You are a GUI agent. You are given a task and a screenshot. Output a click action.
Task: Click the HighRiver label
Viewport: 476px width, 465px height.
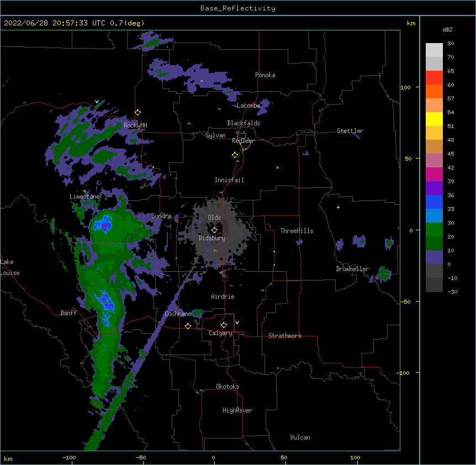pos(237,410)
